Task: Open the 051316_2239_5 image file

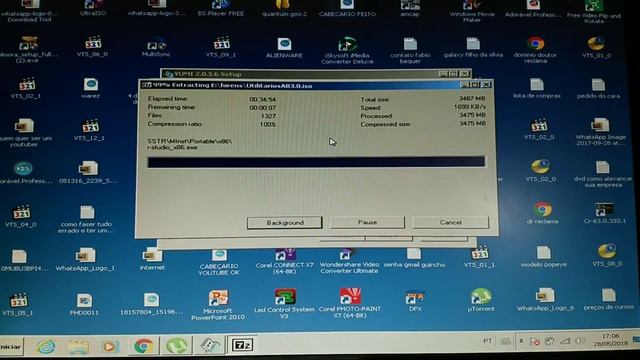Action: point(88,173)
